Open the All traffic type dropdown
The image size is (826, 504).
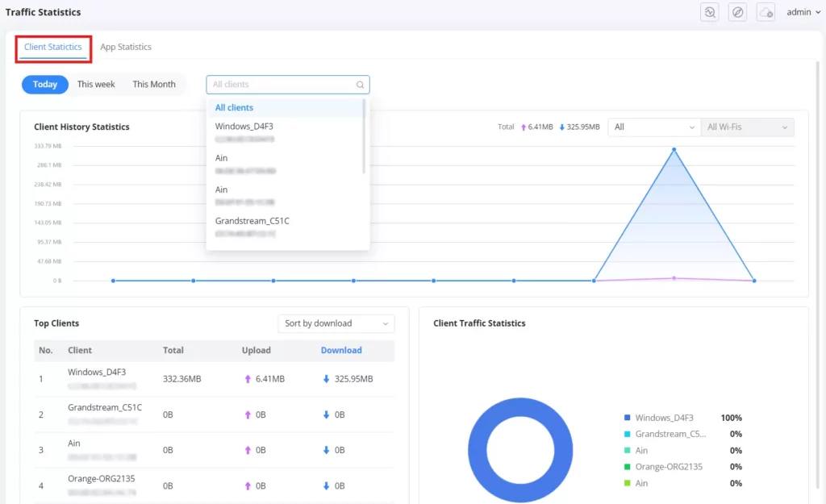tap(653, 127)
